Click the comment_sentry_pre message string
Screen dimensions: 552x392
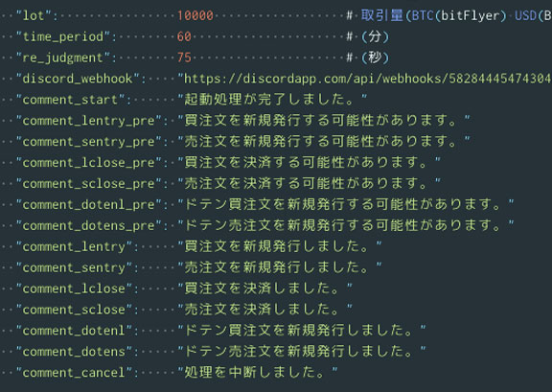[324, 142]
